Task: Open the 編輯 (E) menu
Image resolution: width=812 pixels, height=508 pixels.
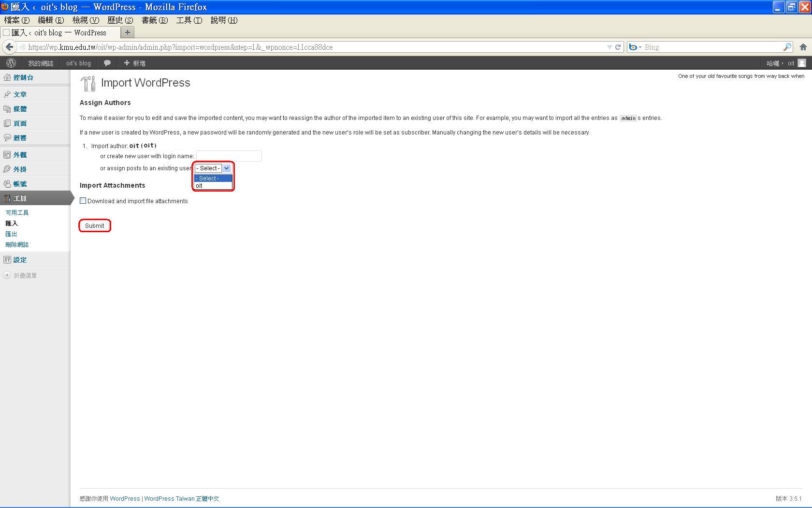Action: [x=51, y=20]
